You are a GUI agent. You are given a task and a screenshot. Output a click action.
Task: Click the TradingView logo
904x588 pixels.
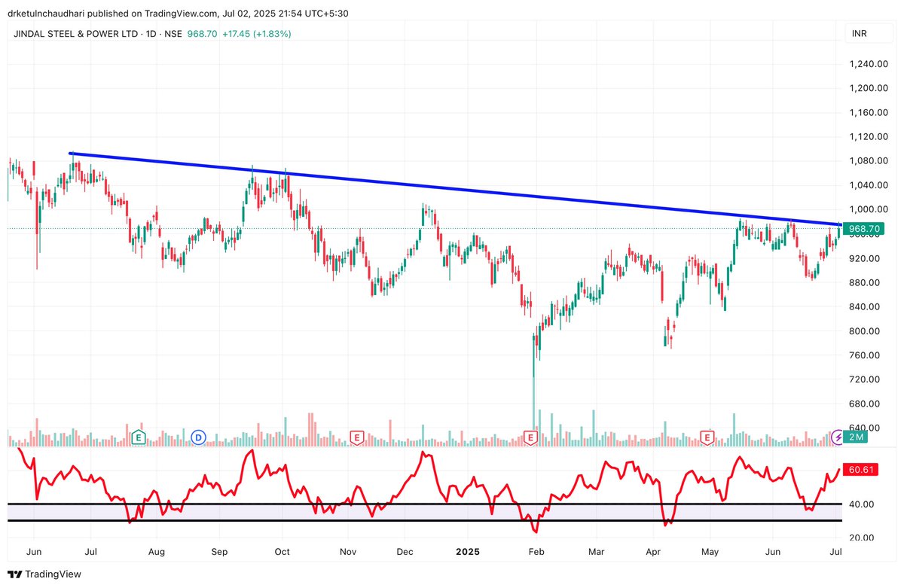45,574
